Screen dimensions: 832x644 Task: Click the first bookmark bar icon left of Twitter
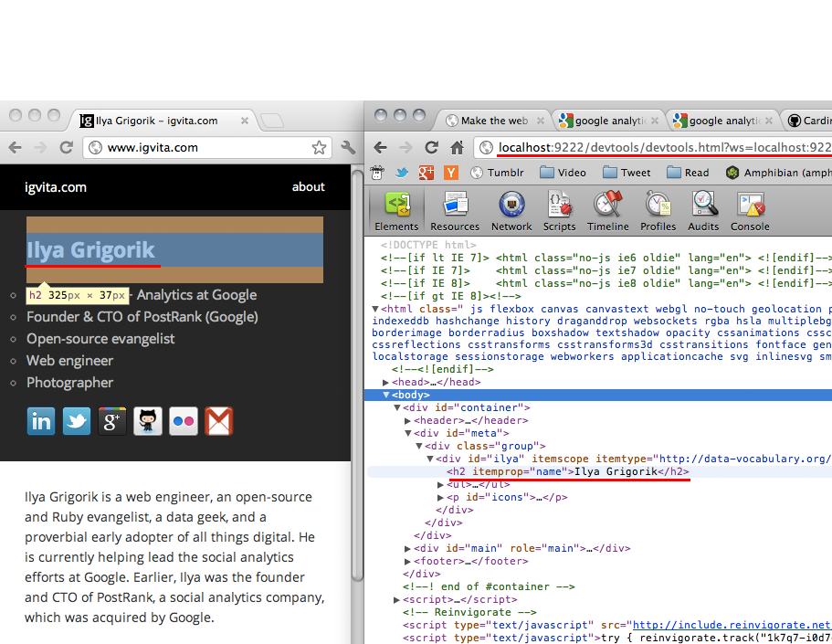(377, 173)
